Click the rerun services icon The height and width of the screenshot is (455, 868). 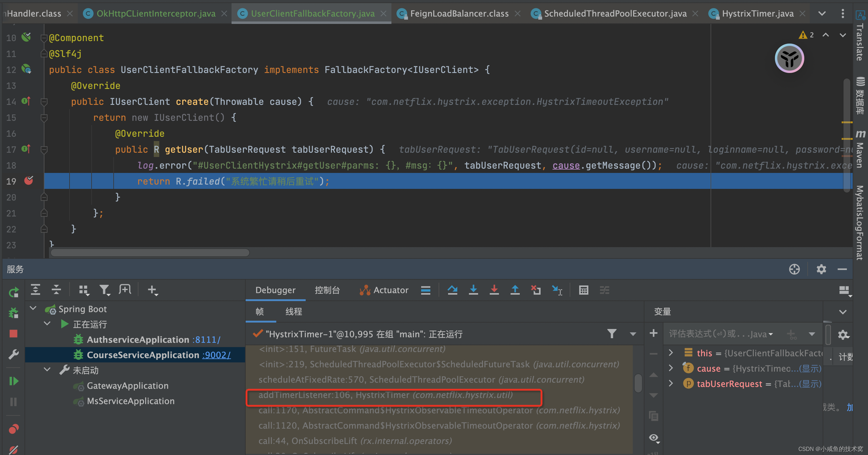[x=13, y=292]
